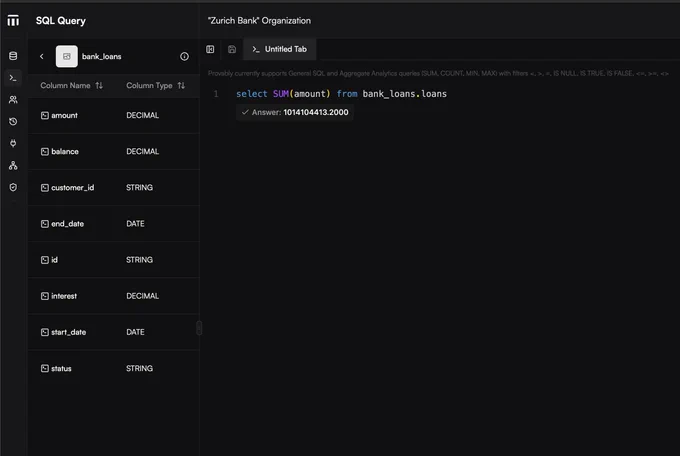This screenshot has width=680, height=456.
Task: Click the app logo icon at top-left
Action: (13, 20)
